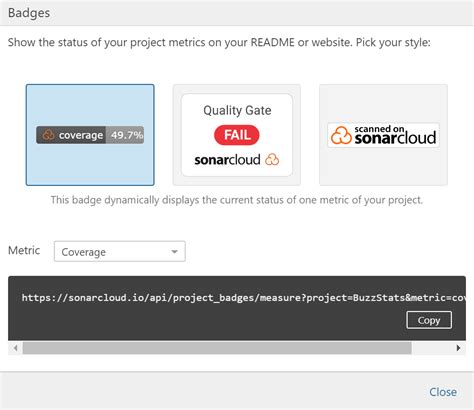474x410 pixels.
Task: Click the orange cloud logo in scanned badge
Action: pos(341,135)
